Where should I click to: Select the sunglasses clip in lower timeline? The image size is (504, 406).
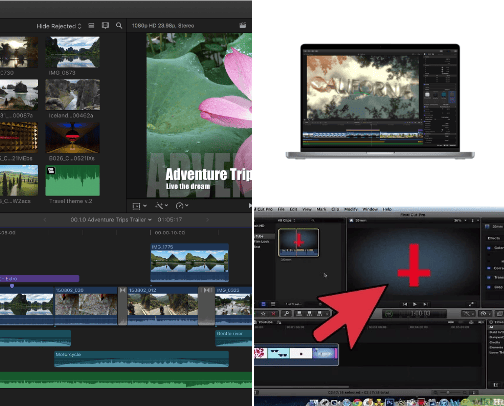(x=279, y=353)
